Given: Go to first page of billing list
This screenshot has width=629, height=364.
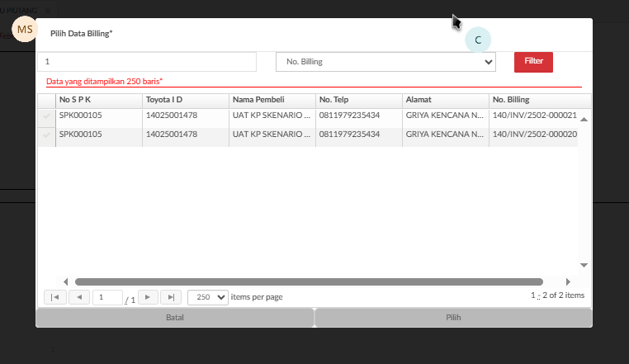Looking at the screenshot, I should tap(55, 297).
